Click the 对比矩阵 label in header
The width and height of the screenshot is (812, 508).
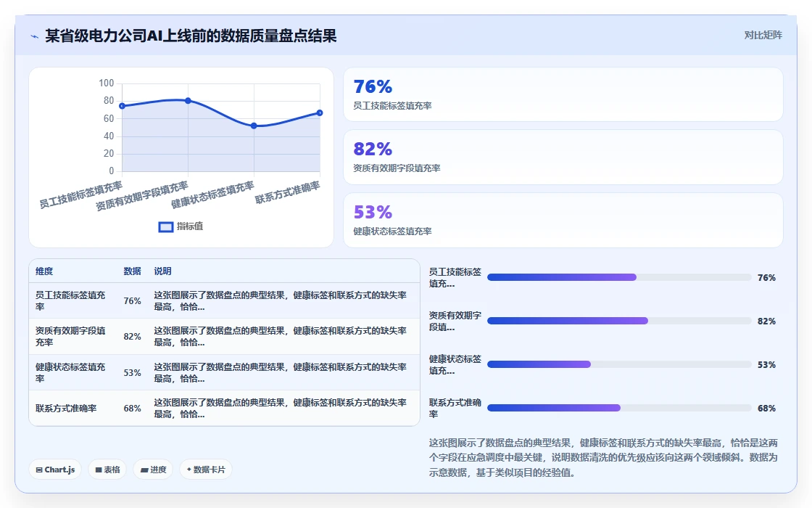click(763, 36)
